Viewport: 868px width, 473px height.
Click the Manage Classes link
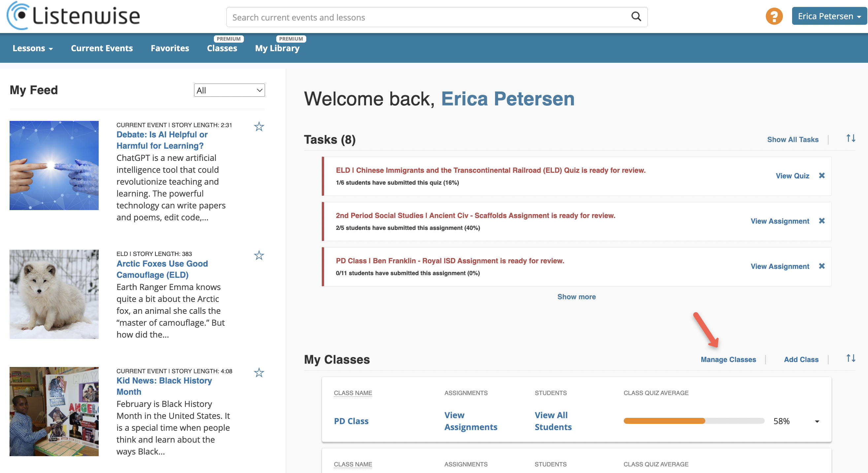coord(728,359)
